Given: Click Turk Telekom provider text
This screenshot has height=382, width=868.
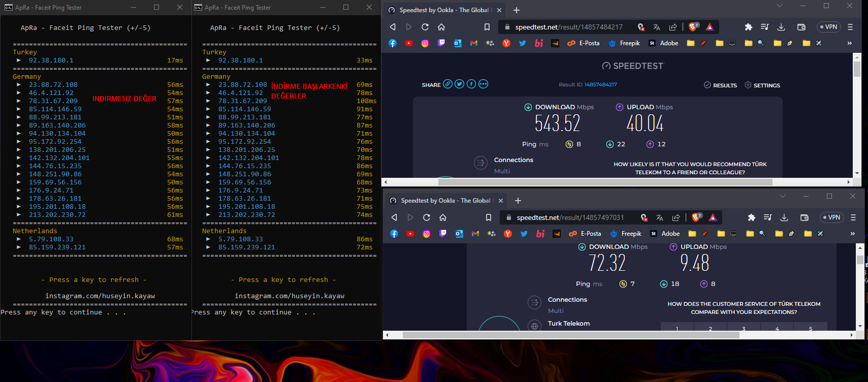Looking at the screenshot, I should pos(569,324).
